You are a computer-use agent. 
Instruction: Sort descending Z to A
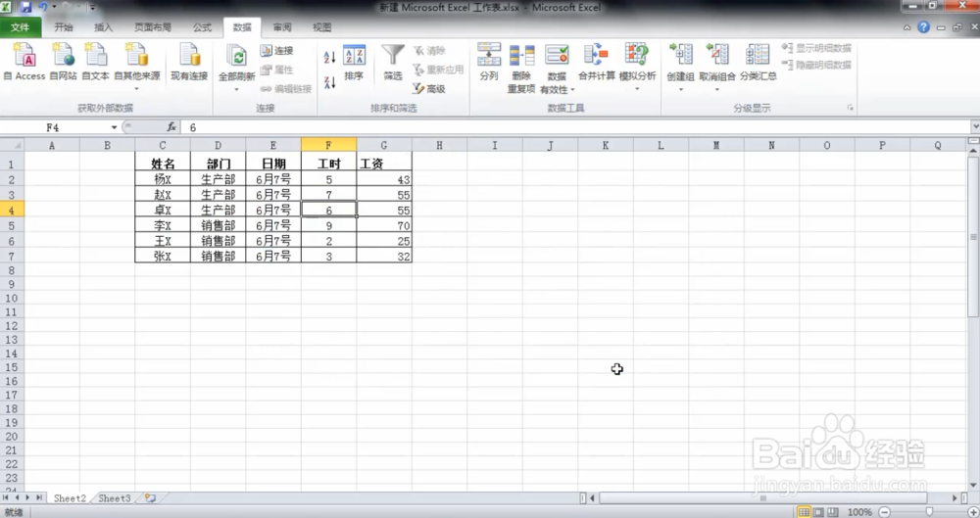tap(329, 82)
